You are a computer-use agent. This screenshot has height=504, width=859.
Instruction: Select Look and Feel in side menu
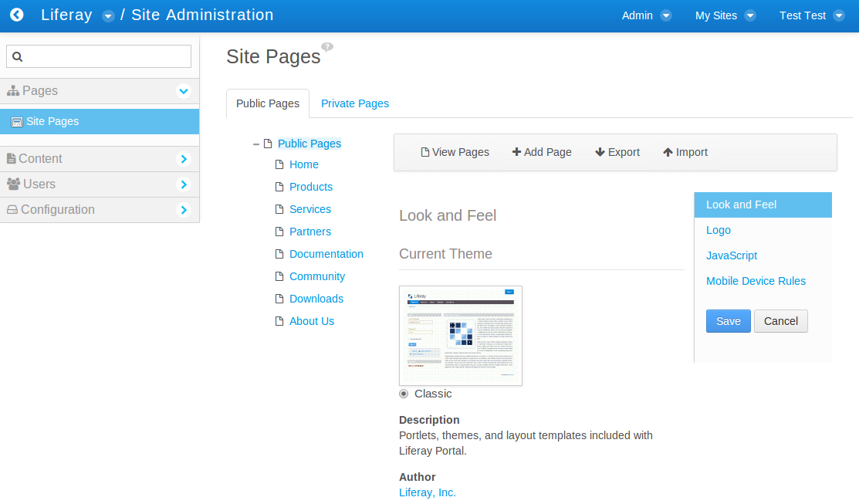pos(763,205)
